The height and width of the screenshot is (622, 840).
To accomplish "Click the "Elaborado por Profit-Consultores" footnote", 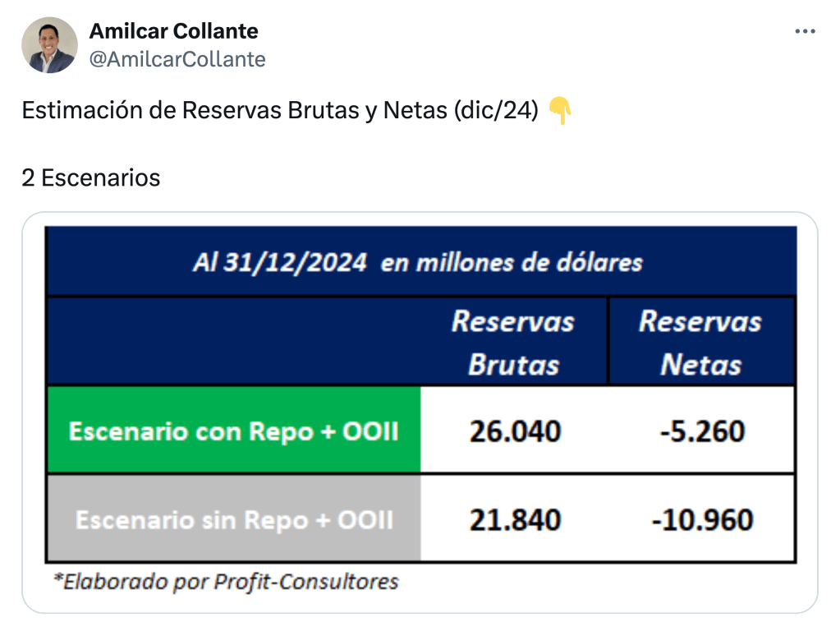I will pyautogui.click(x=226, y=582).
